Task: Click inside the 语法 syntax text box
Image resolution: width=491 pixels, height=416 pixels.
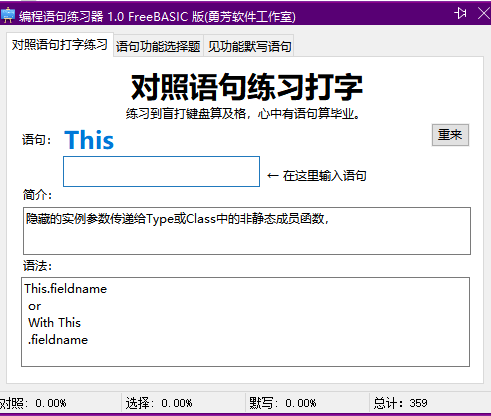Action: 246,322
